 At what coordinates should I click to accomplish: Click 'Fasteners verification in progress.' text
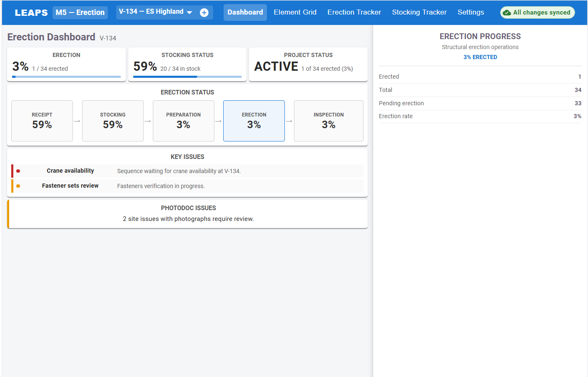[161, 186]
